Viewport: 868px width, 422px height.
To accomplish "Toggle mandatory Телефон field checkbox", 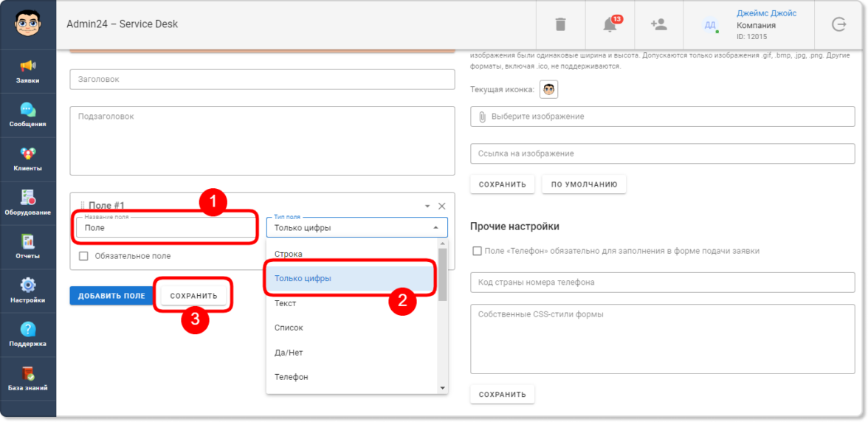I will tap(477, 251).
